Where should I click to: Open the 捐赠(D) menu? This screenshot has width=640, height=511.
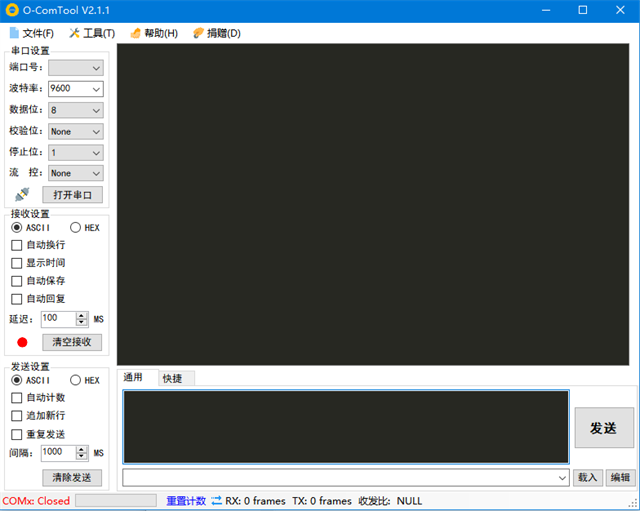coord(217,33)
